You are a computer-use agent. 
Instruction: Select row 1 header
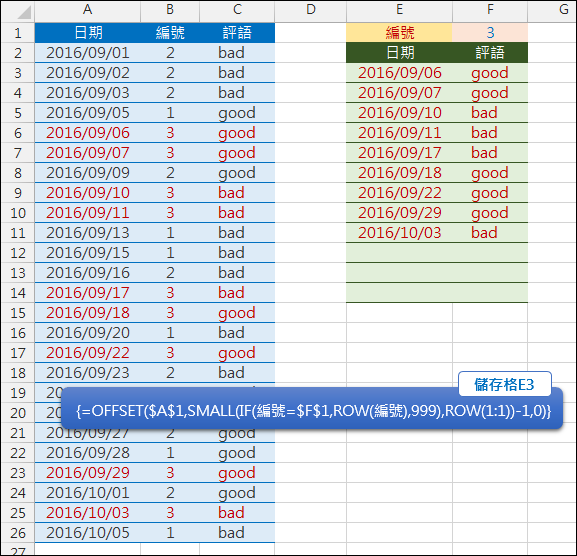(x=18, y=33)
